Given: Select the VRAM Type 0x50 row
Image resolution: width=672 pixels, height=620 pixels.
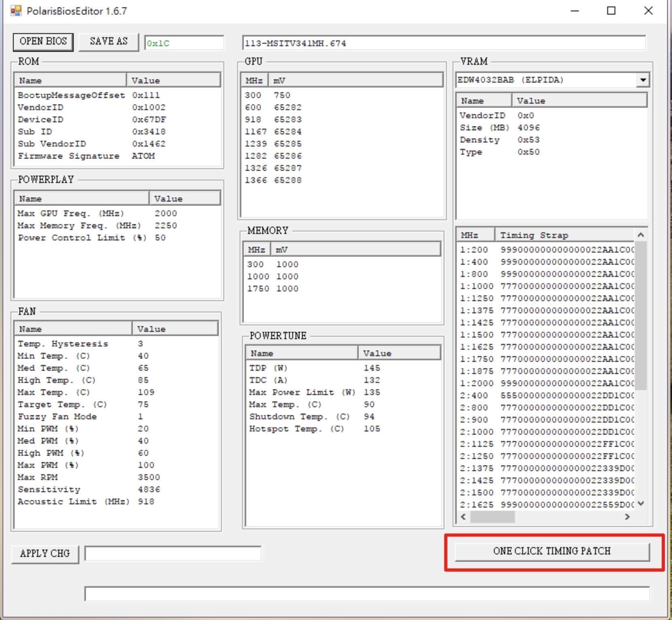Looking at the screenshot, I should point(552,152).
